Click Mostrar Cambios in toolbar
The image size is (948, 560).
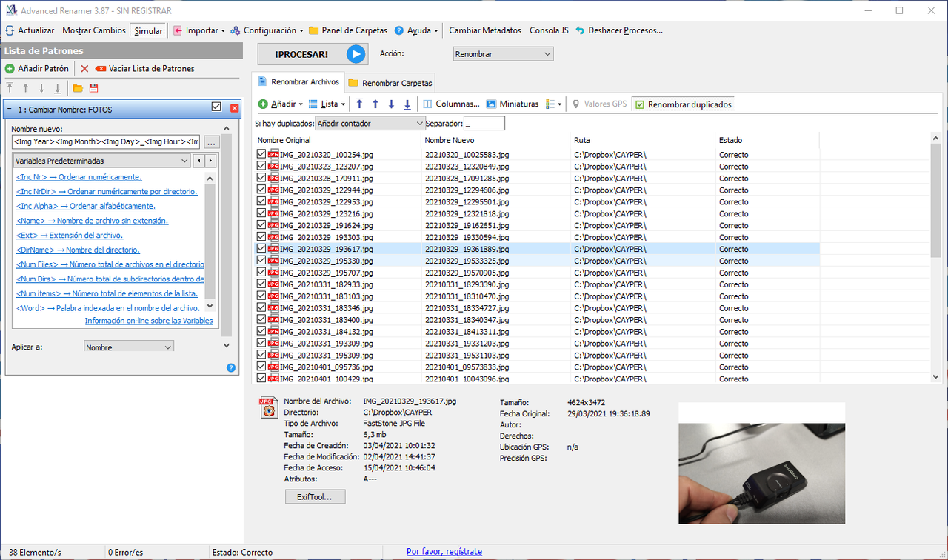pos(93,30)
